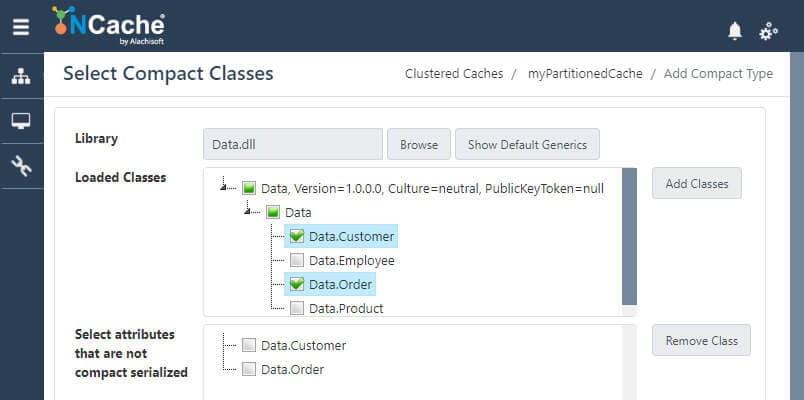Go to Clustered Caches breadcrumb

[x=454, y=74]
